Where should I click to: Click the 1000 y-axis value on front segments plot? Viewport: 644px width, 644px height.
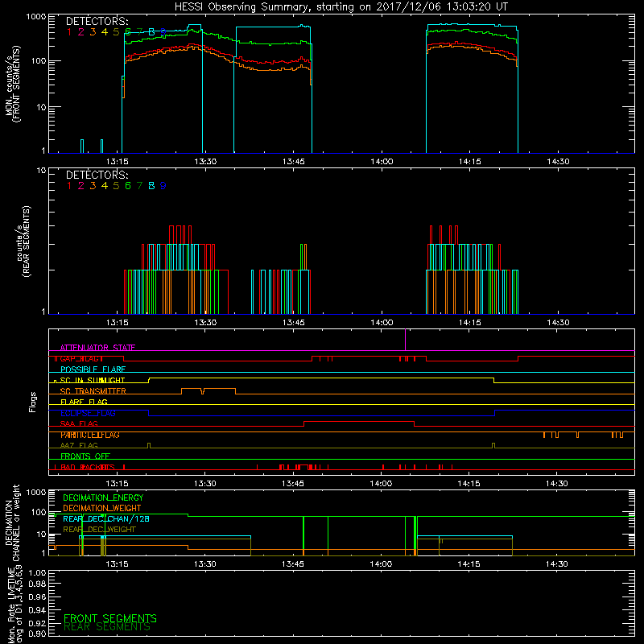[x=36, y=17]
